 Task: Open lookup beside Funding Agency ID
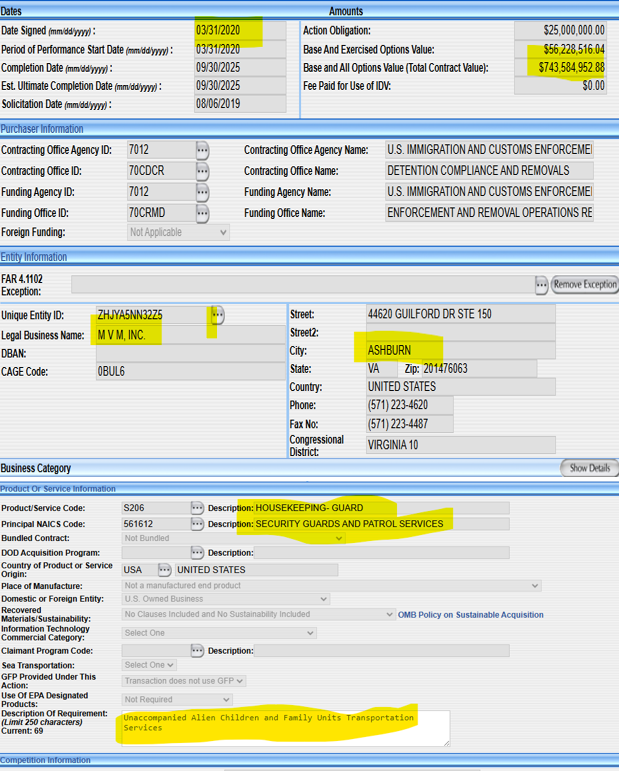click(x=202, y=193)
